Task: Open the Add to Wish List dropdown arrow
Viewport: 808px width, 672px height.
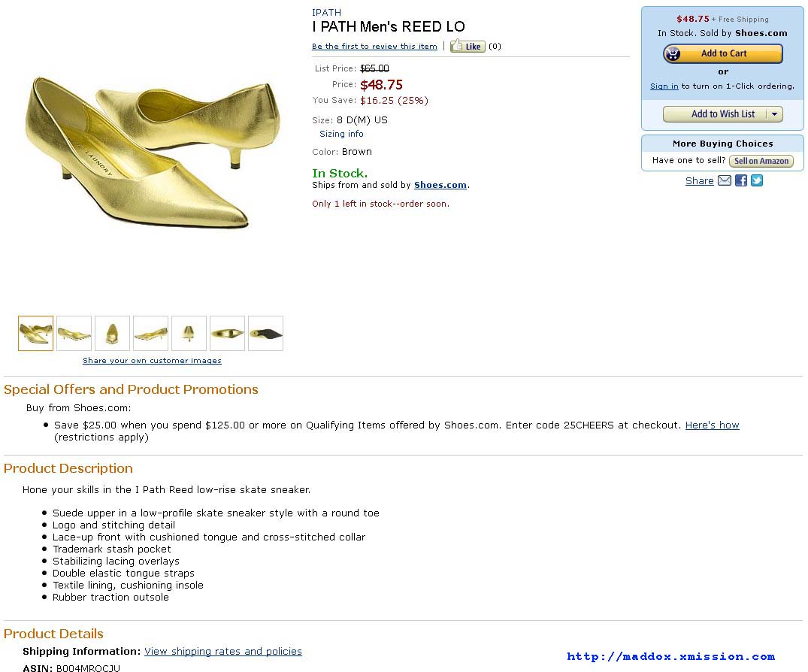Action: pyautogui.click(x=775, y=114)
